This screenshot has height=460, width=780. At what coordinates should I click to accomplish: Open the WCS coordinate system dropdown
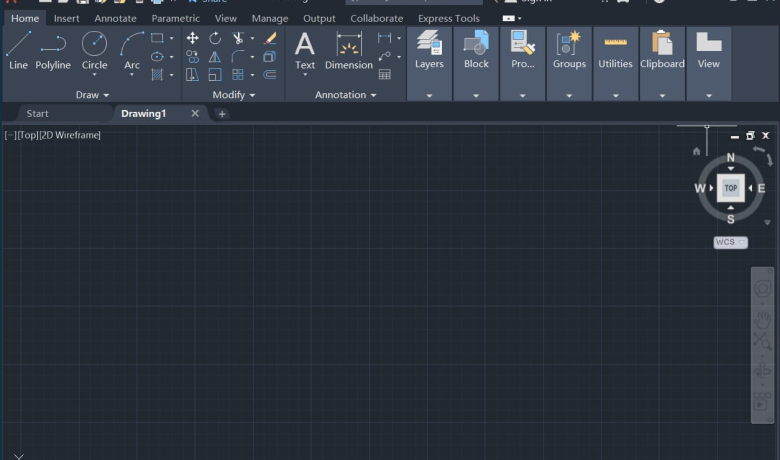point(730,242)
